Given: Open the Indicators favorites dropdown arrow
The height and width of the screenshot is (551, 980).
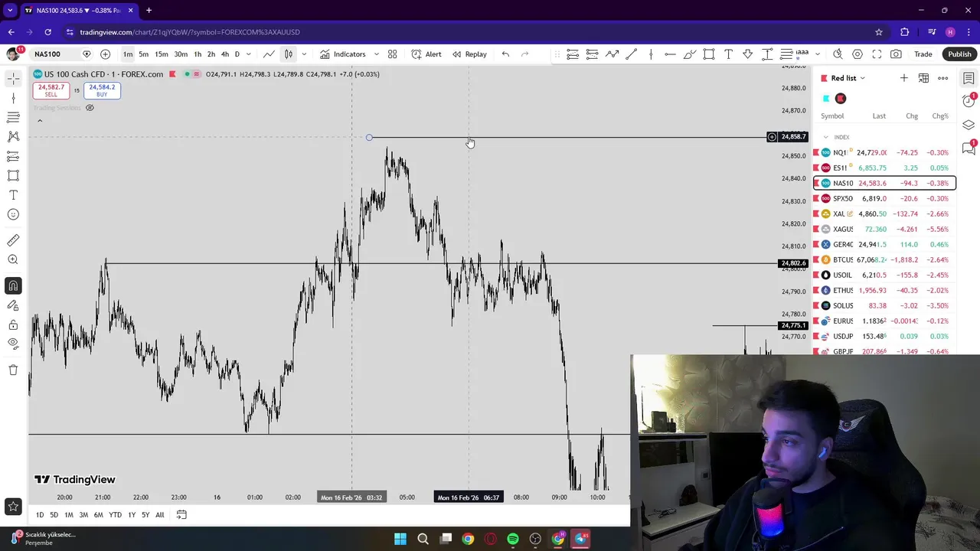Looking at the screenshot, I should [376, 54].
